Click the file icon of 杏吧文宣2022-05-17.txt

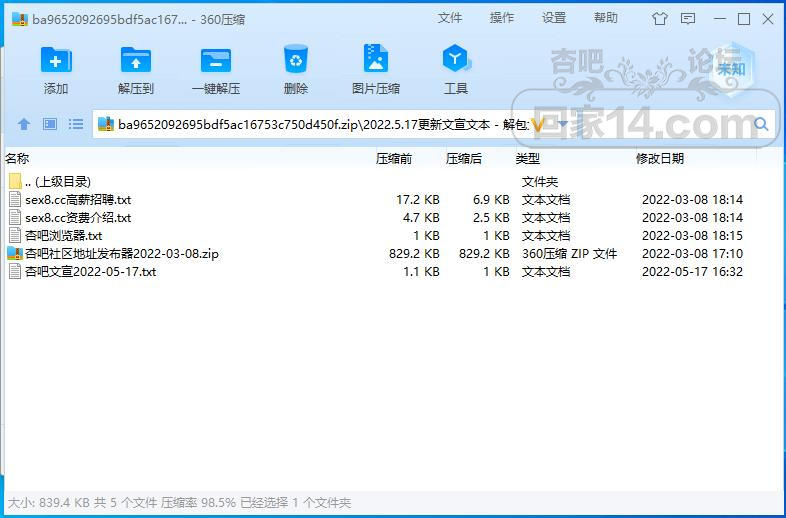(15, 272)
